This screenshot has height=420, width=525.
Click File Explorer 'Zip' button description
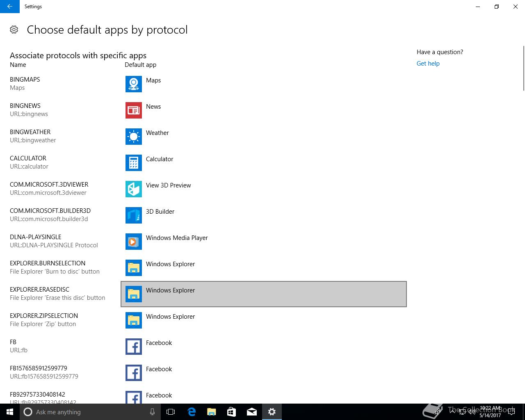(x=43, y=324)
